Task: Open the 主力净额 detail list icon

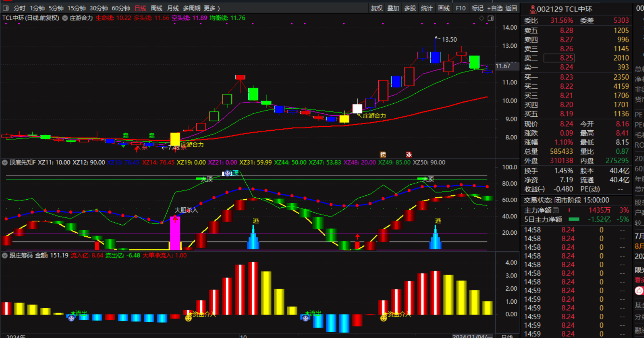Action: [556, 210]
